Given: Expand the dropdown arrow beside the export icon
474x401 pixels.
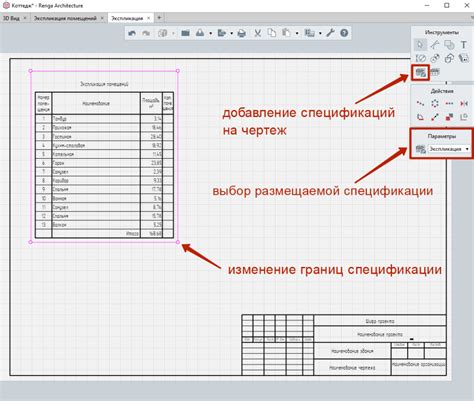Looking at the screenshot, I should [231, 33].
